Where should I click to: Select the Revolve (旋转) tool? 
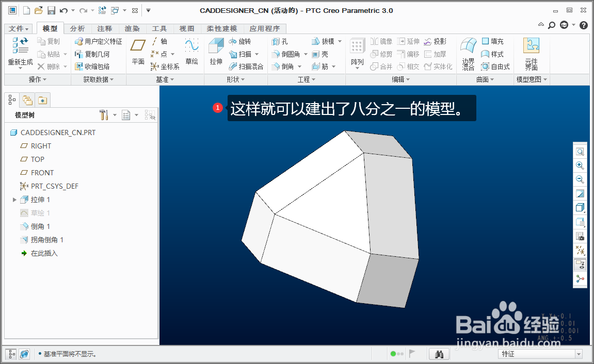click(240, 41)
